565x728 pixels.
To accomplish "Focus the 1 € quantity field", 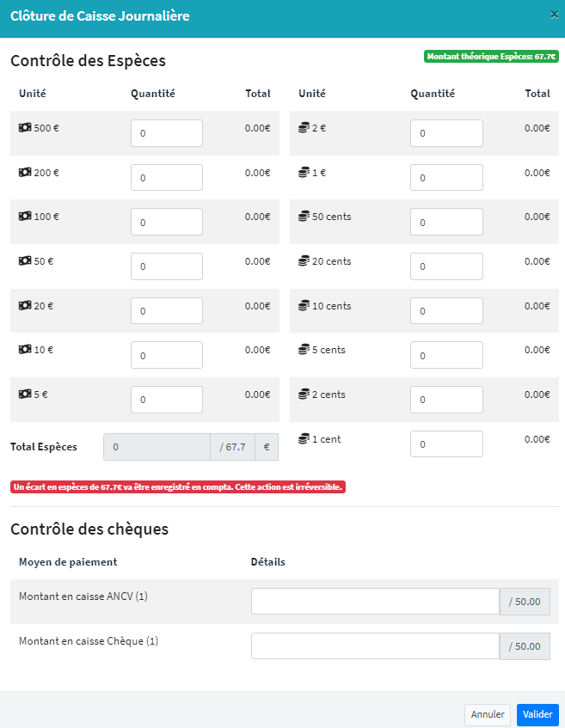I will click(x=446, y=177).
